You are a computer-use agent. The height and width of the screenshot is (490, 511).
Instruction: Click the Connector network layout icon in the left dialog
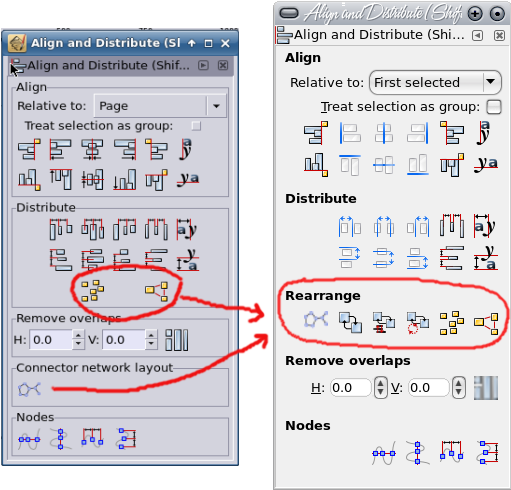[29, 389]
